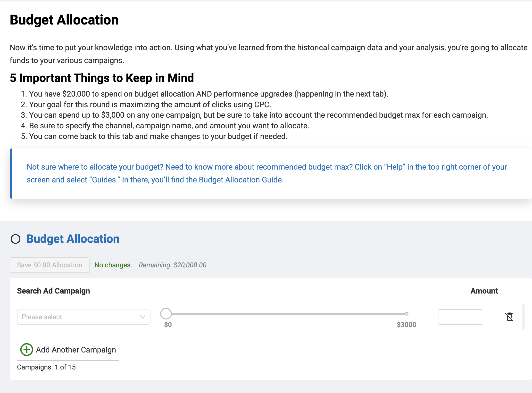Click the middle of the budget slider track

286,314
